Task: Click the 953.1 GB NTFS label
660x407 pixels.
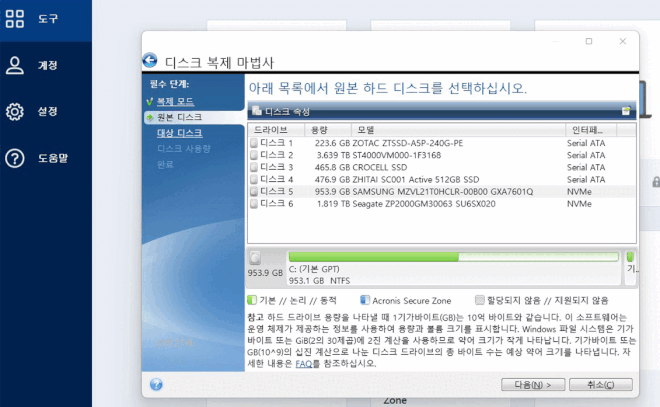Action: click(x=319, y=281)
